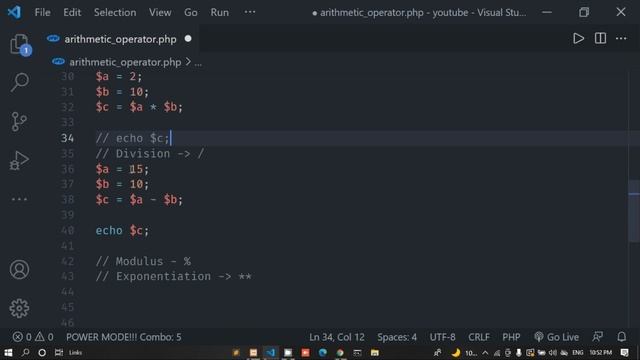Click the PHP file icon in breadcrumb
Image resolution: width=640 pixels, height=360 pixels.
point(58,62)
